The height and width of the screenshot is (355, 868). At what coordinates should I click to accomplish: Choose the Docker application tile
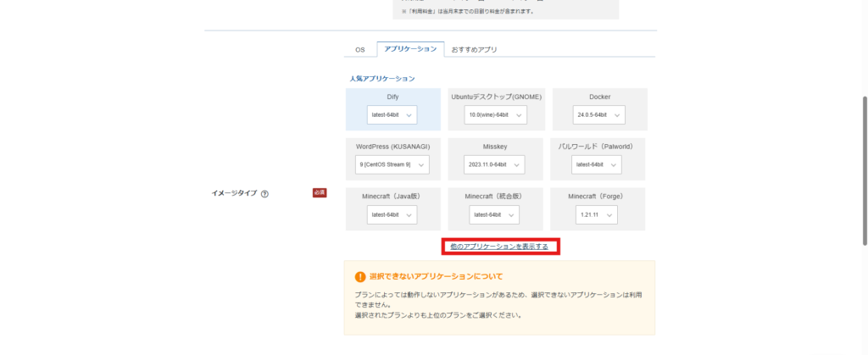598,97
